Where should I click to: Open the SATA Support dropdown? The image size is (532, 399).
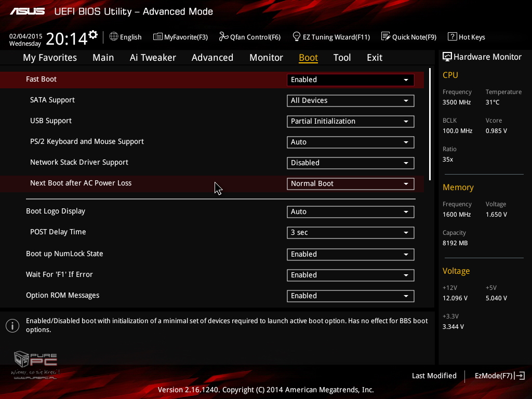tap(350, 101)
